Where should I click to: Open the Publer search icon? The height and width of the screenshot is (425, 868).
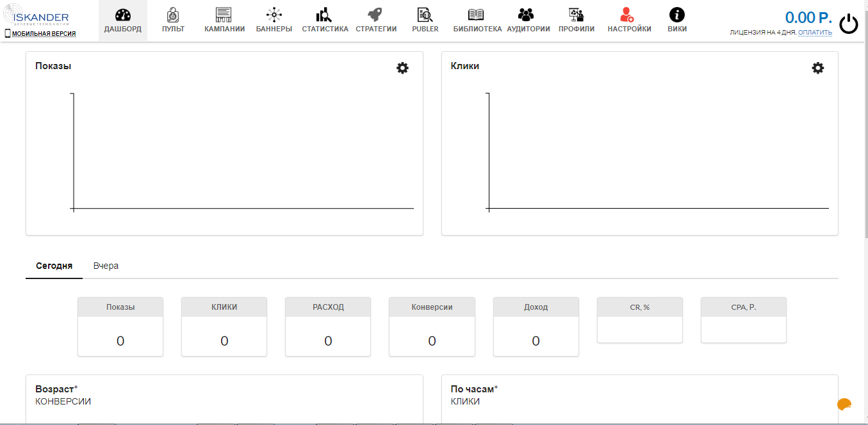(x=425, y=15)
